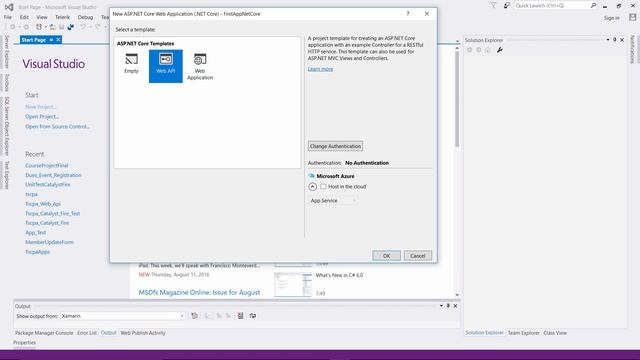The height and width of the screenshot is (360, 640).
Task: Open Solution Explorer window position menu arrow
Action: (608, 40)
